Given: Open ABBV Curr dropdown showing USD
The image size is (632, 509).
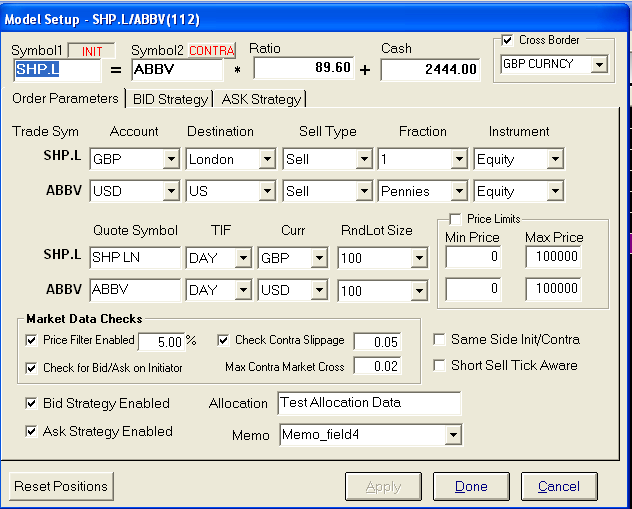Looking at the screenshot, I should pyautogui.click(x=319, y=290).
